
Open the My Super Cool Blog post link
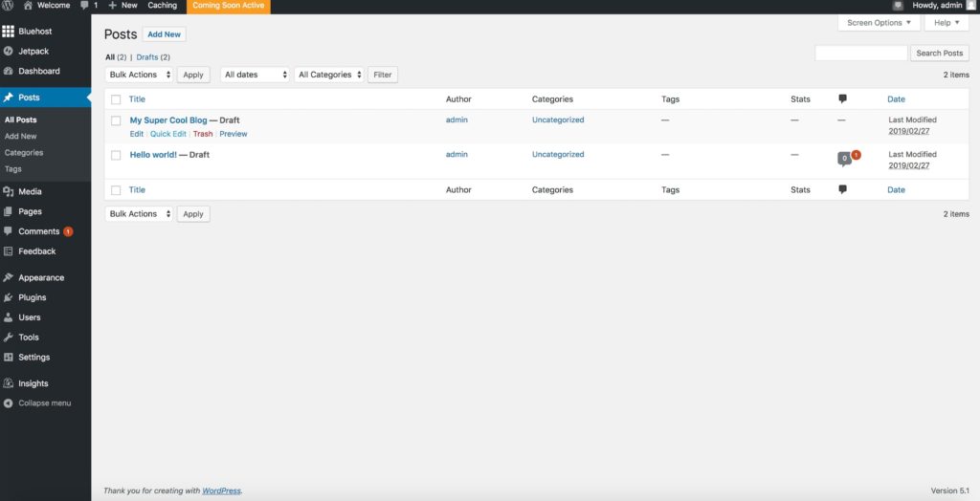(x=168, y=120)
